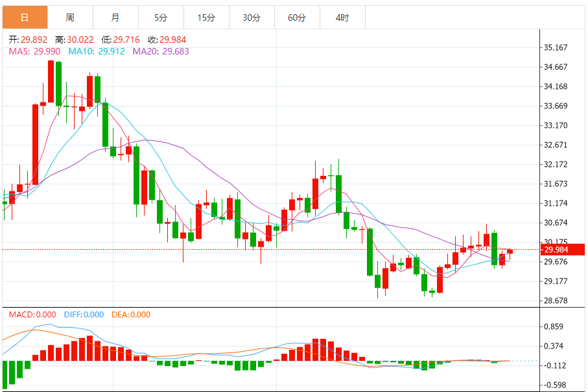Viewport: 588px width, 392px height.
Task: Click the 28.678 price axis label
Action: pos(556,300)
